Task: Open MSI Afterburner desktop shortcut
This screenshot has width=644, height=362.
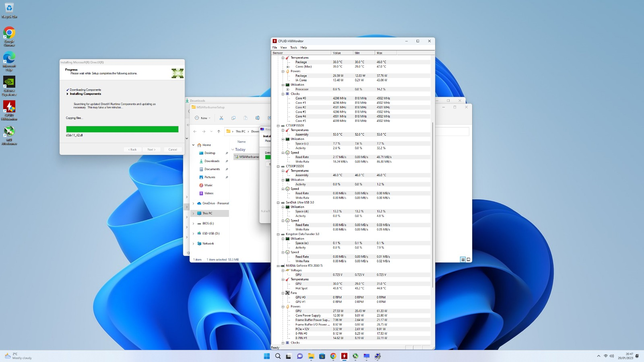Action: [9, 135]
